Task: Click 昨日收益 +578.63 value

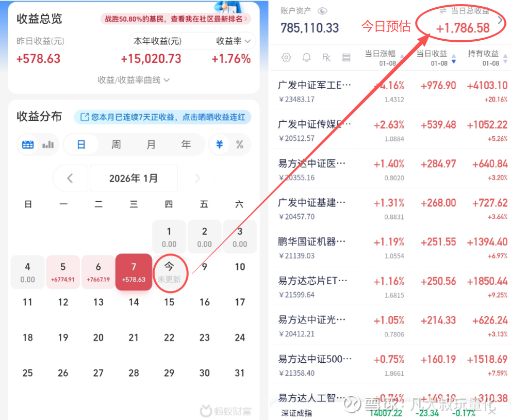Action: (39, 59)
